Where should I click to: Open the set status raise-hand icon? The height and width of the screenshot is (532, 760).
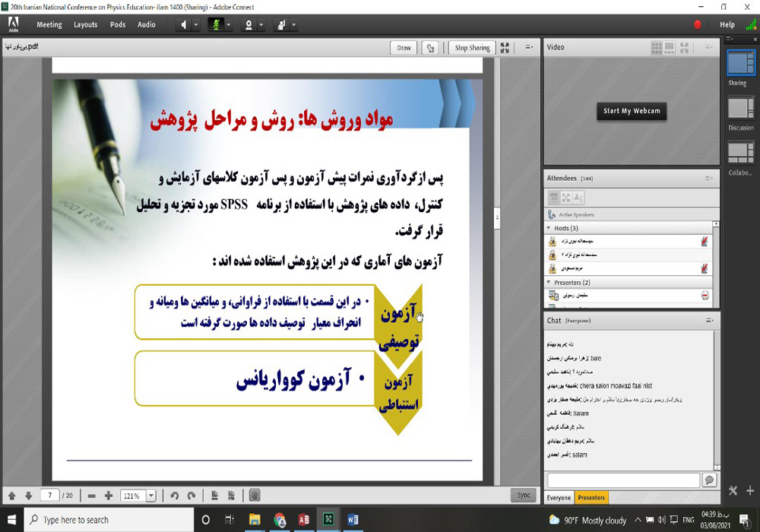point(281,24)
